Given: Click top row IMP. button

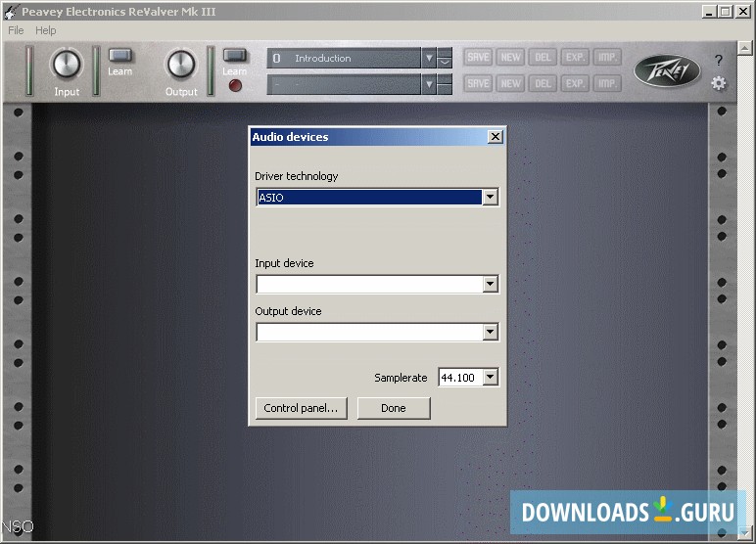Looking at the screenshot, I should (x=607, y=58).
